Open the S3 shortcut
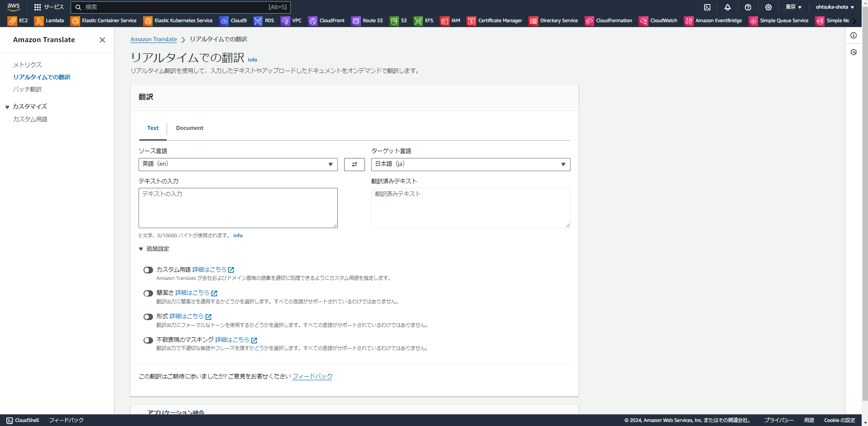The width and height of the screenshot is (868, 426). click(x=398, y=21)
